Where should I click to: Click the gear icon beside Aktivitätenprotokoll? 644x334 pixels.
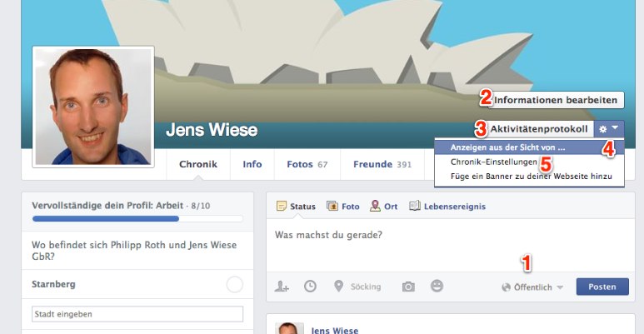[x=602, y=129]
